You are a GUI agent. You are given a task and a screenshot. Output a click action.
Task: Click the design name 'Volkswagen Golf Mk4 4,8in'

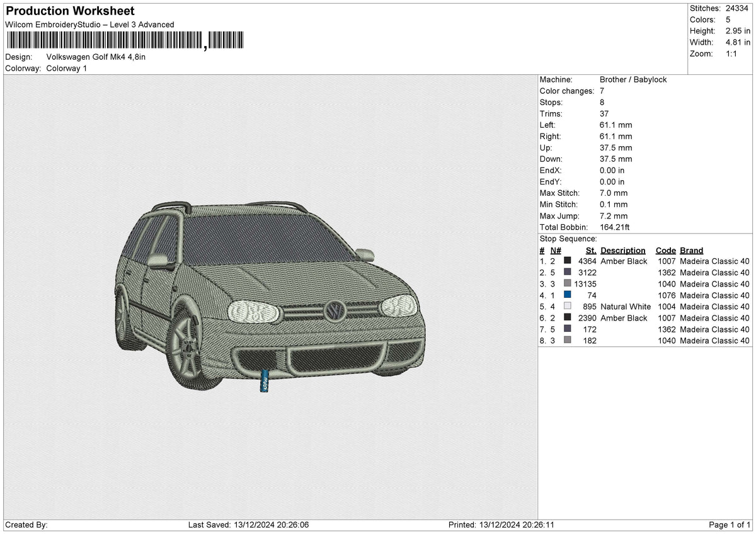pyautogui.click(x=96, y=57)
